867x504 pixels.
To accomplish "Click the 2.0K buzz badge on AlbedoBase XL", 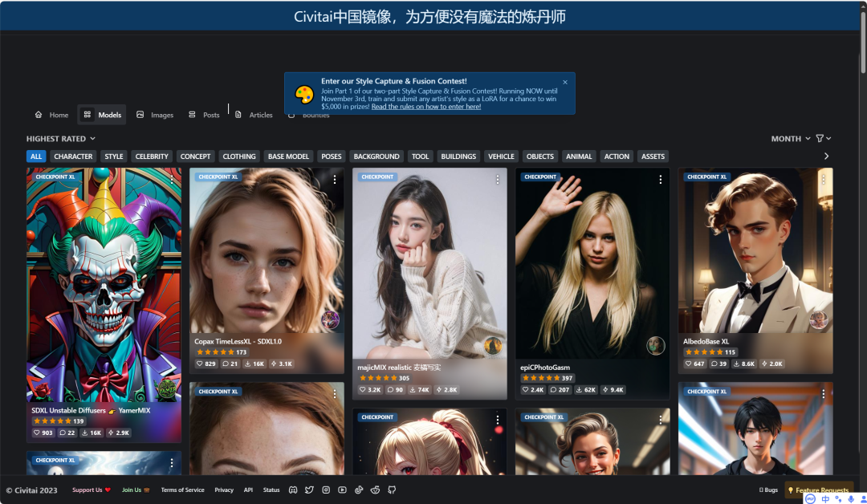I will [x=772, y=364].
